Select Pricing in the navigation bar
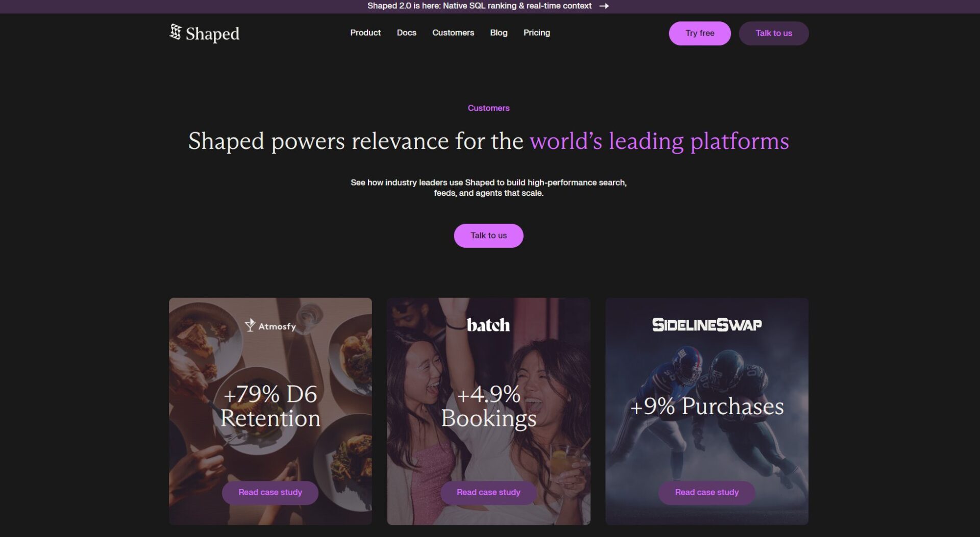The width and height of the screenshot is (980, 537). [536, 33]
